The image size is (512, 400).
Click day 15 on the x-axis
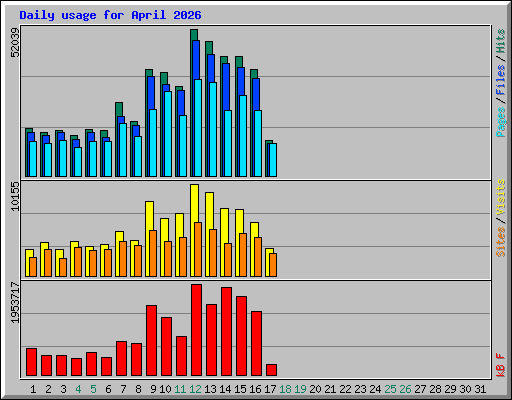240,389
